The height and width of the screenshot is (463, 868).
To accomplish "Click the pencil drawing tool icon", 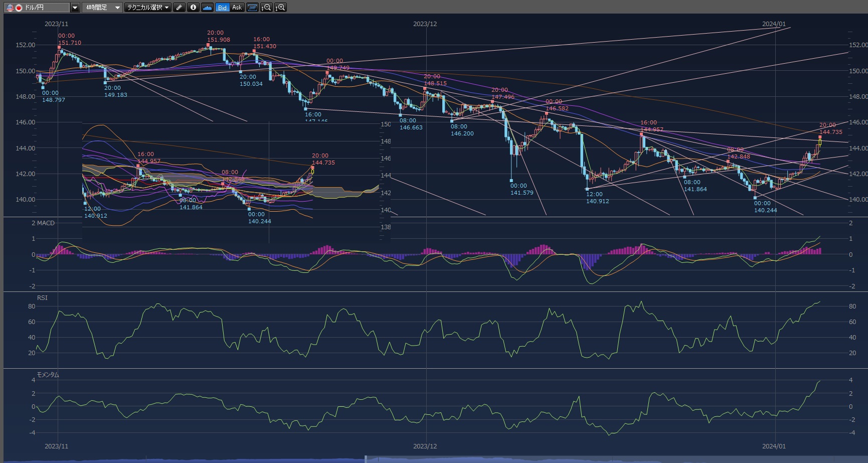I will [179, 8].
